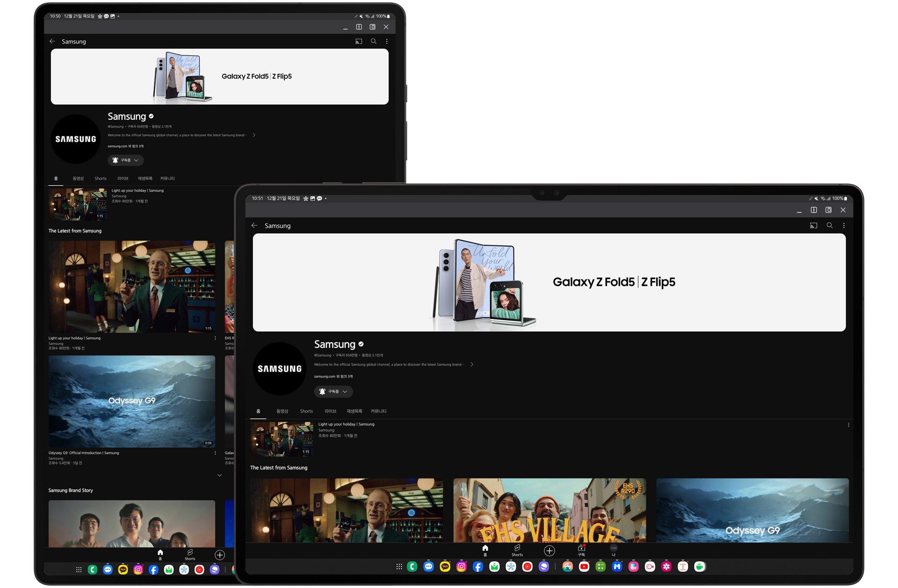Select the Shorts channel tab on the landscape tablet
The width and height of the screenshot is (898, 588).
(306, 411)
